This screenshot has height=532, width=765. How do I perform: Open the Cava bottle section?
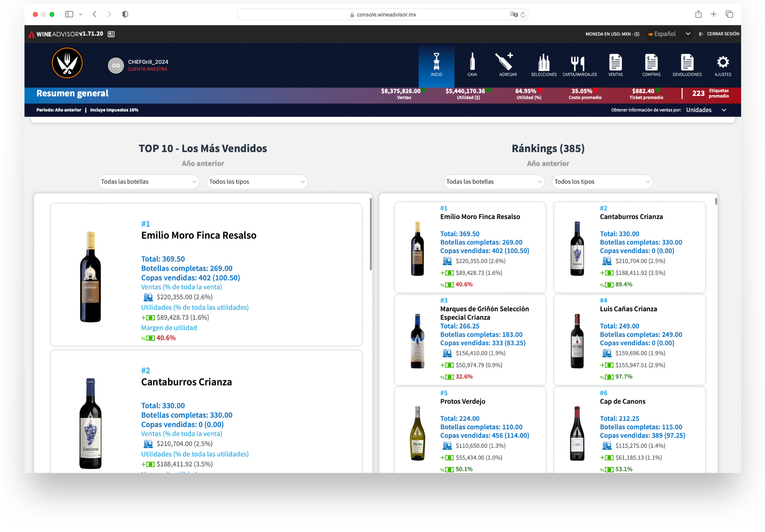[472, 65]
